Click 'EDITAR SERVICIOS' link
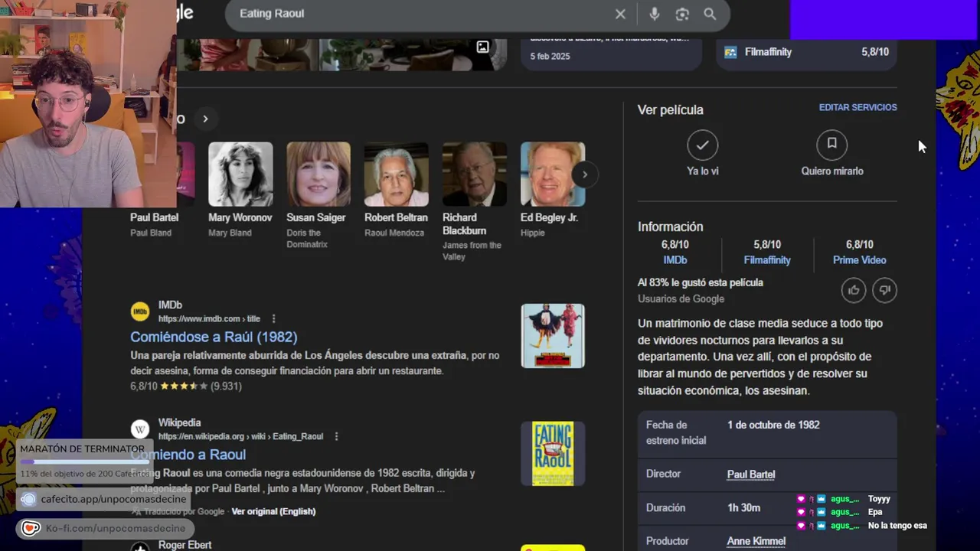Image resolution: width=980 pixels, height=551 pixels. click(857, 108)
